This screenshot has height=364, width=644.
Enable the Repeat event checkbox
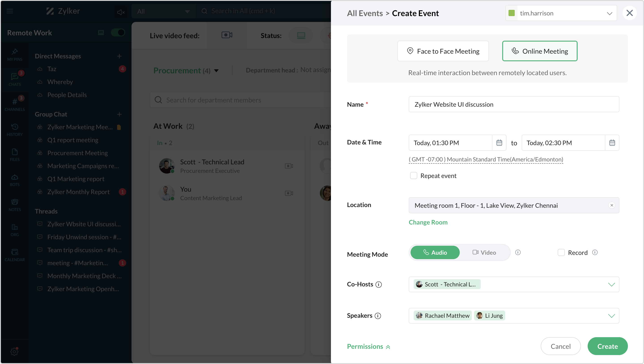[x=413, y=176]
